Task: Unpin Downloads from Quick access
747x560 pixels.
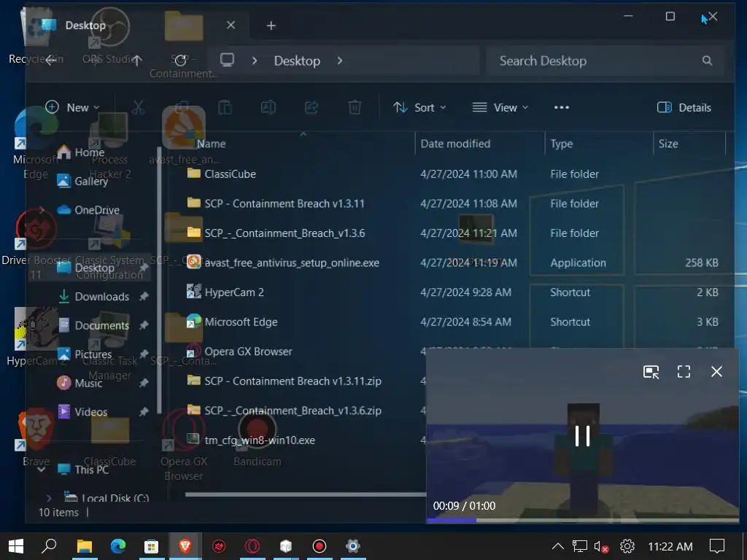Action: tap(144, 297)
